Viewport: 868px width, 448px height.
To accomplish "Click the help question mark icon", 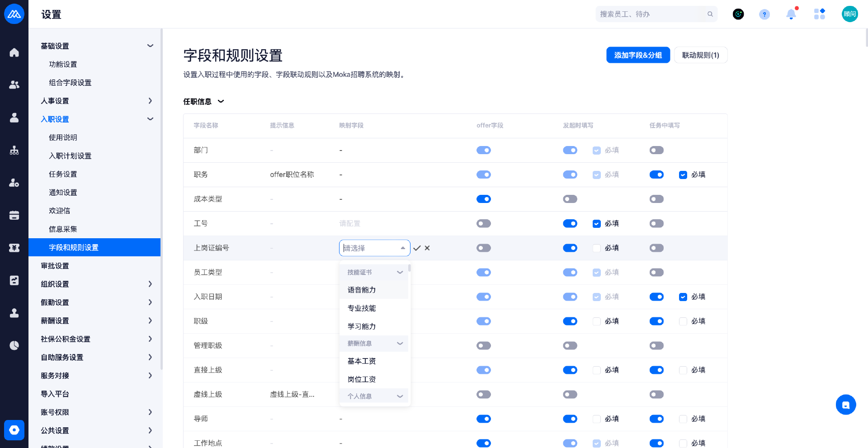I will pos(764,14).
